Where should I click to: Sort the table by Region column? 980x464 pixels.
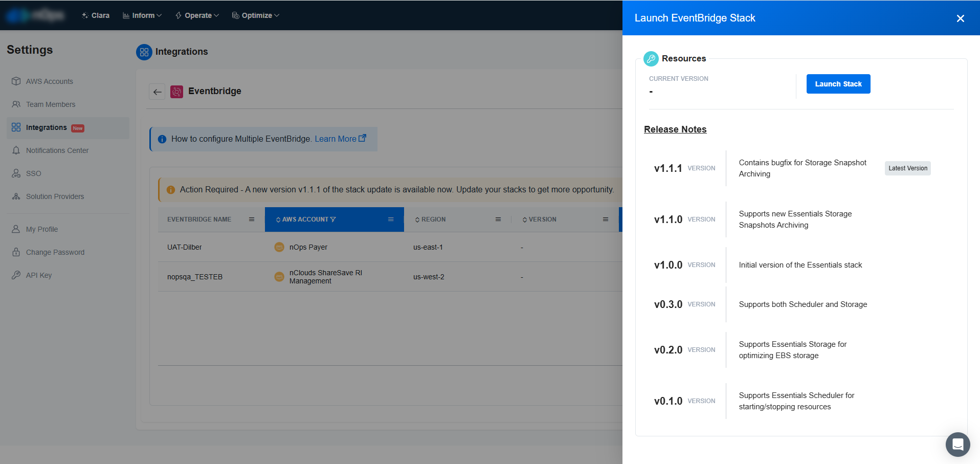pyautogui.click(x=433, y=219)
